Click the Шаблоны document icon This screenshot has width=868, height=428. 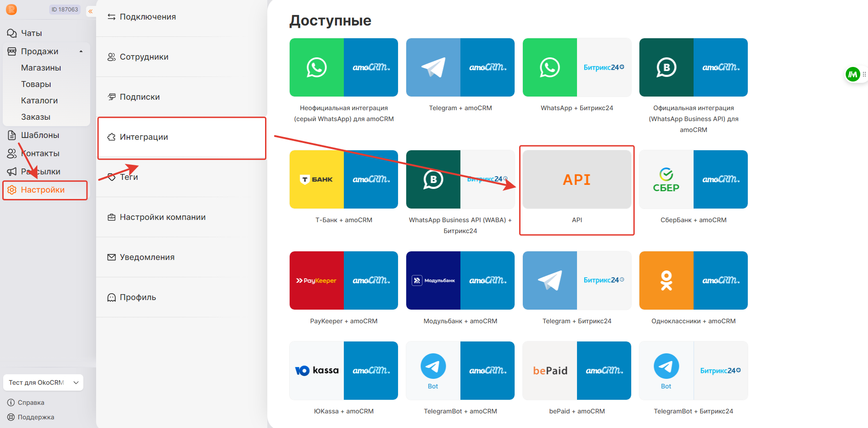click(12, 135)
